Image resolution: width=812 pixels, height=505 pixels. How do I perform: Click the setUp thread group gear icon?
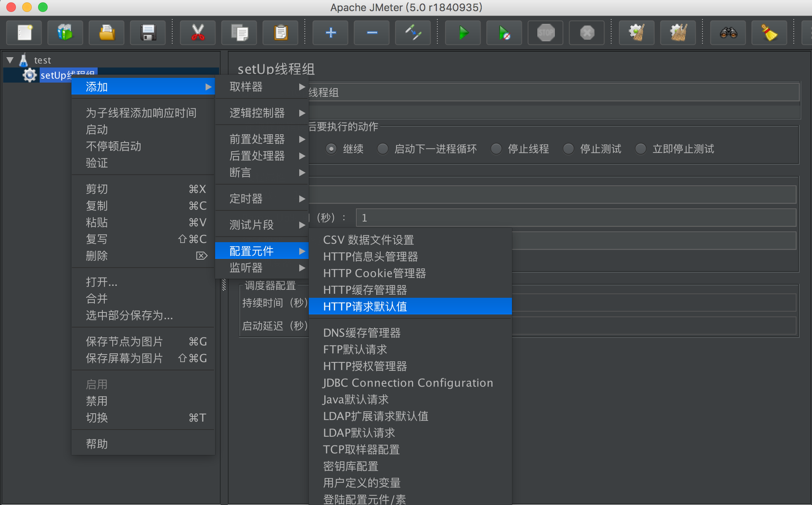pyautogui.click(x=29, y=75)
